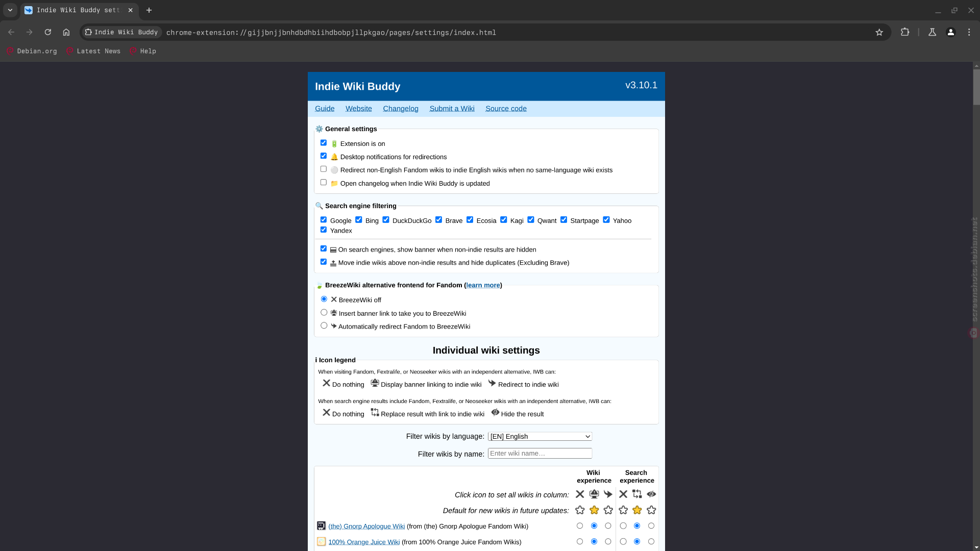The width and height of the screenshot is (980, 551).
Task: Open the Help bookmark
Action: coord(143,51)
